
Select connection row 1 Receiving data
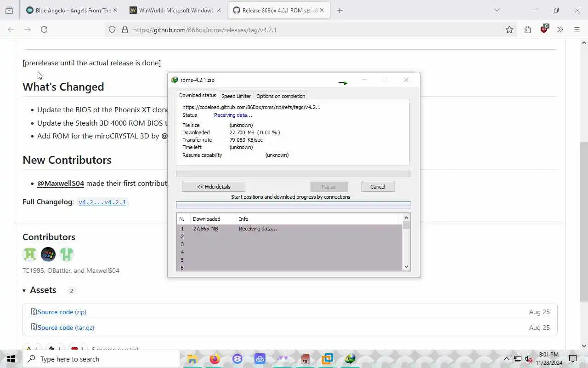point(289,229)
